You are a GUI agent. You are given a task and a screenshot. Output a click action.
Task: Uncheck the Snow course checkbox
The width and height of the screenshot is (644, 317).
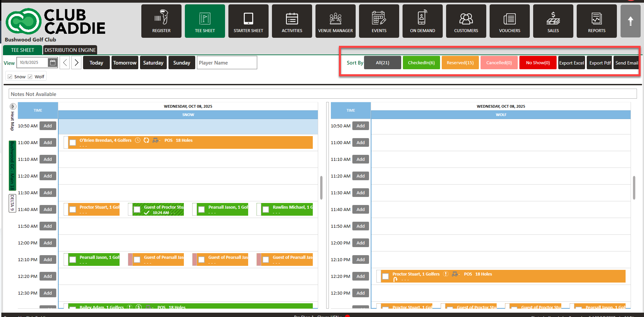[10, 77]
